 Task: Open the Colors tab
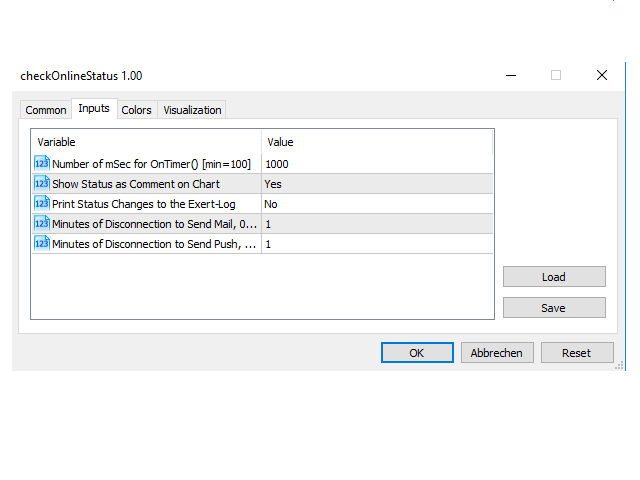[137, 110]
